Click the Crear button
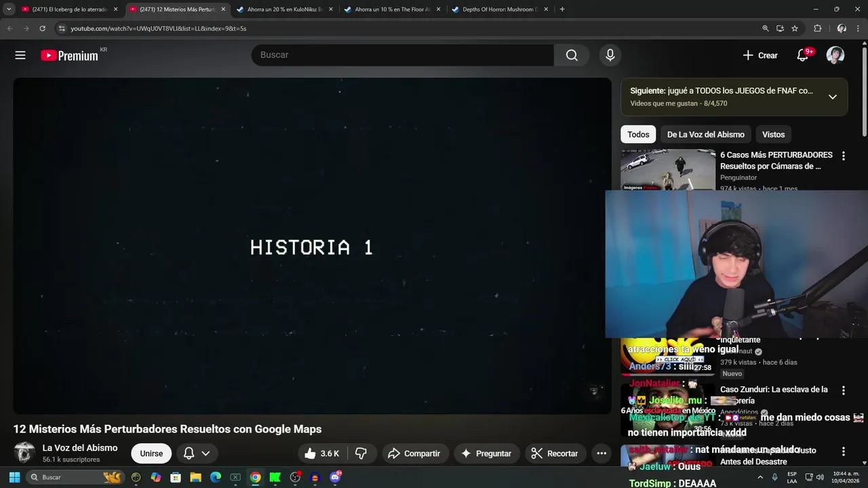Image resolution: width=868 pixels, height=488 pixels. (760, 56)
